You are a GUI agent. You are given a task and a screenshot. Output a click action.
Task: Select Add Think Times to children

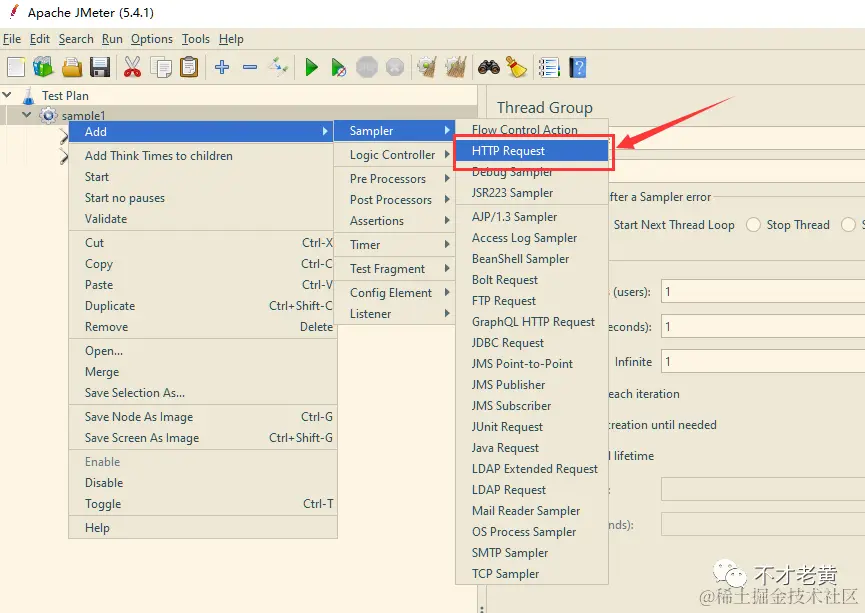pyautogui.click(x=202, y=156)
